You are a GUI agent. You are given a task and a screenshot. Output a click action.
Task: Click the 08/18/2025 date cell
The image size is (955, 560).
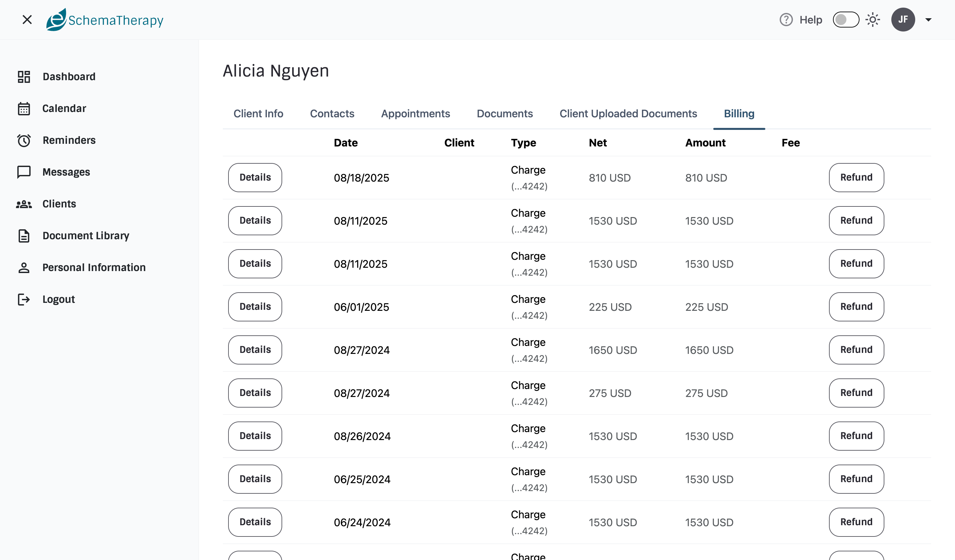361,178
